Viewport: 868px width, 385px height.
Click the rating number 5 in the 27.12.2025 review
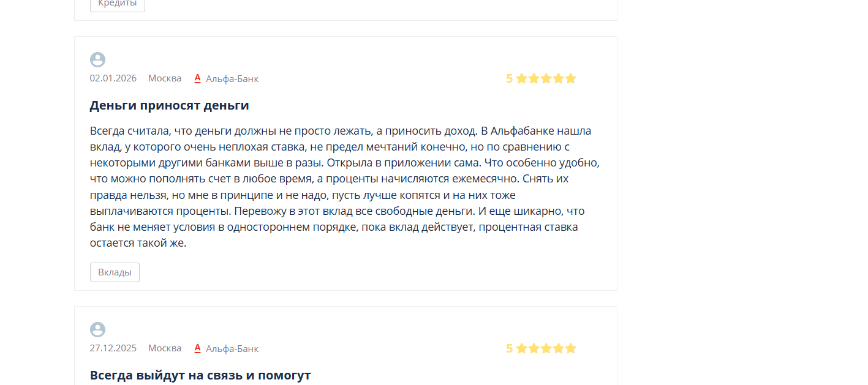click(509, 348)
